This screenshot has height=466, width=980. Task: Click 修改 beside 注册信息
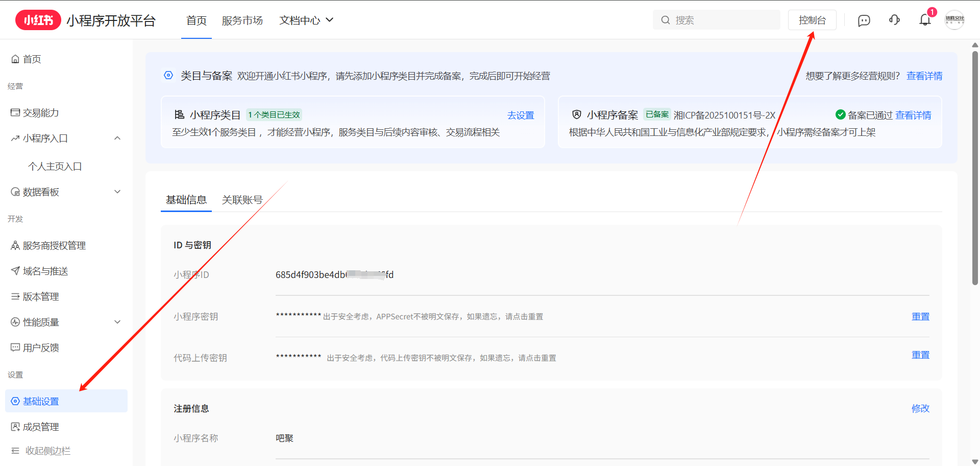(920, 408)
